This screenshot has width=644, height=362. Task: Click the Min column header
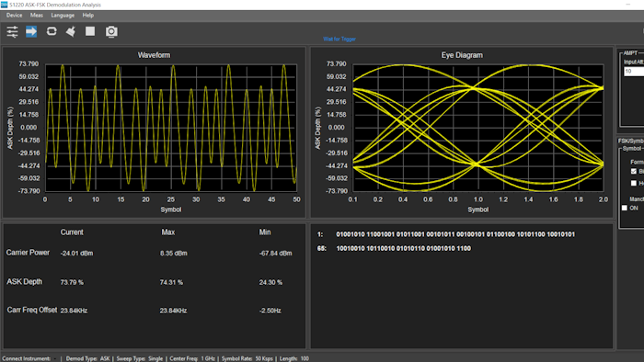tap(265, 232)
